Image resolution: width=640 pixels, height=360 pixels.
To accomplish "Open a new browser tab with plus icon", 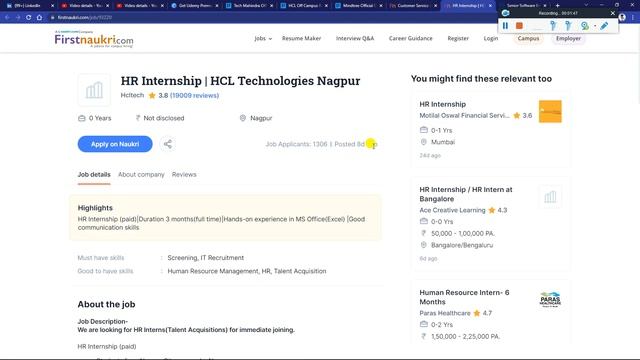I will click(558, 6).
